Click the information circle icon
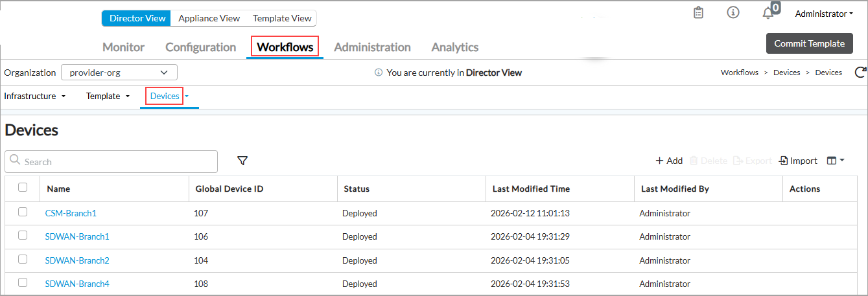868x296 pixels. (x=733, y=13)
